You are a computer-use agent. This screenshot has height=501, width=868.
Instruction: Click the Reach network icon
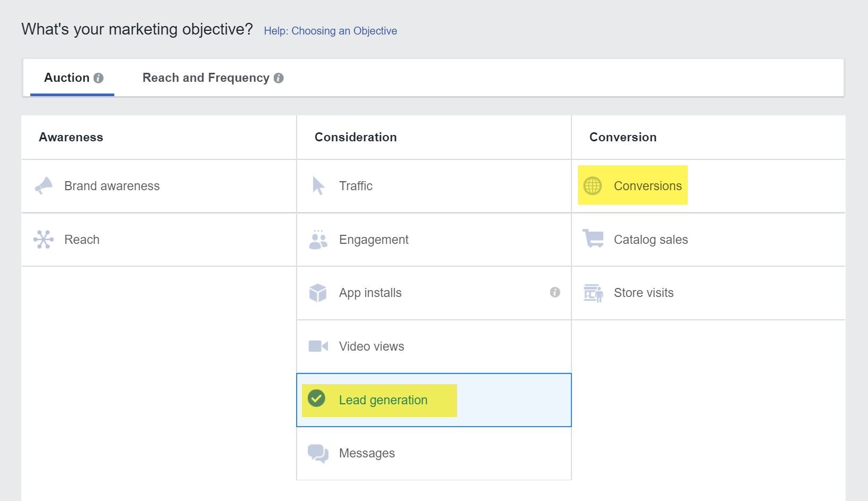44,239
